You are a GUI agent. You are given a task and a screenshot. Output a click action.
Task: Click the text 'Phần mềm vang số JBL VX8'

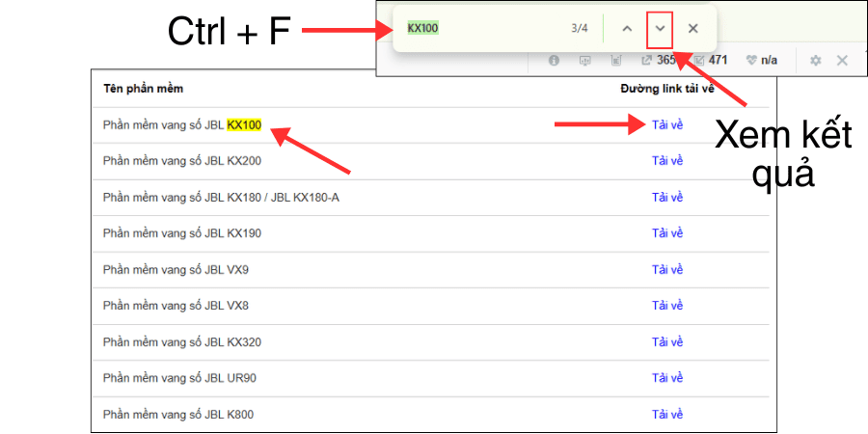(x=176, y=306)
